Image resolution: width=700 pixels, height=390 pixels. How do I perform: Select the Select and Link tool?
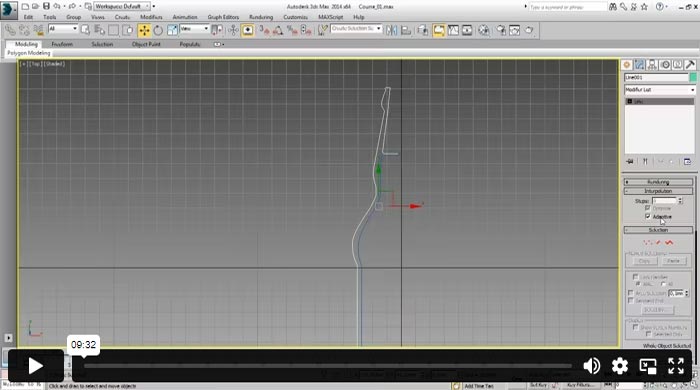pyautogui.click(x=10, y=30)
